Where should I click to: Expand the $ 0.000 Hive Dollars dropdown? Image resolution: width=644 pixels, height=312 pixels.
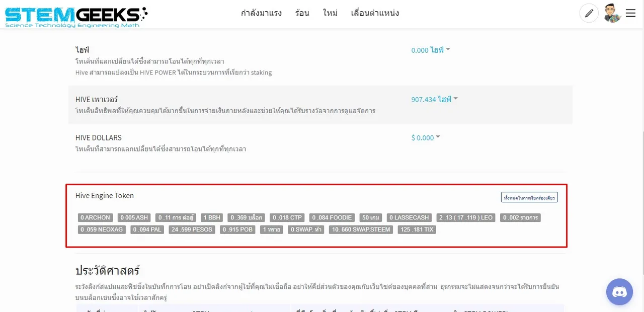point(426,138)
